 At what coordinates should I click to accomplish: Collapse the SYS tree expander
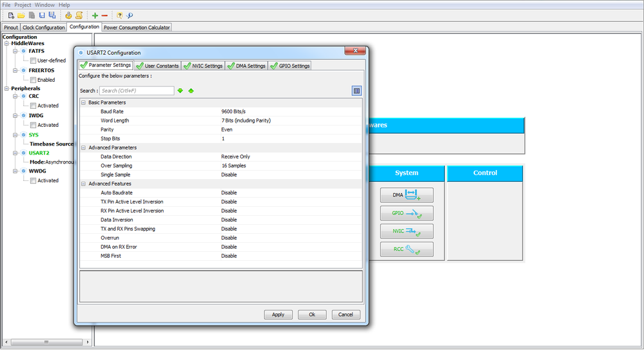[15, 135]
